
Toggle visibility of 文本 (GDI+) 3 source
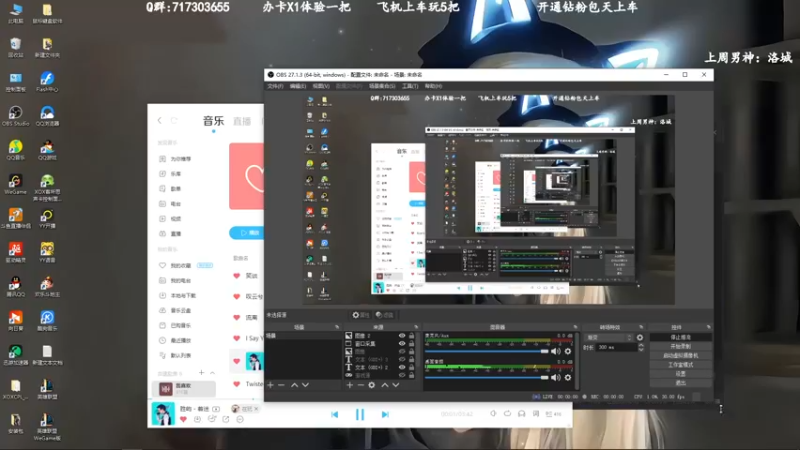pyautogui.click(x=402, y=359)
